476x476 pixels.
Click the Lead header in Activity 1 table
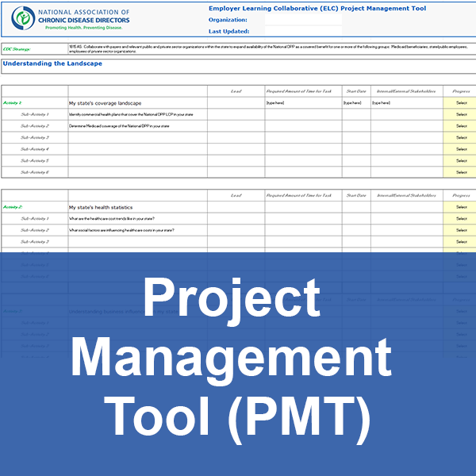236,91
